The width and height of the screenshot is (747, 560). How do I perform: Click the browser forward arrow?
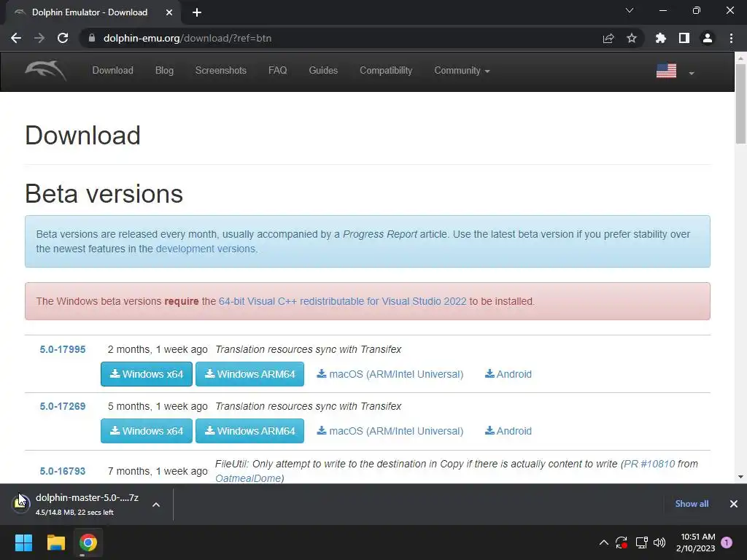click(39, 38)
